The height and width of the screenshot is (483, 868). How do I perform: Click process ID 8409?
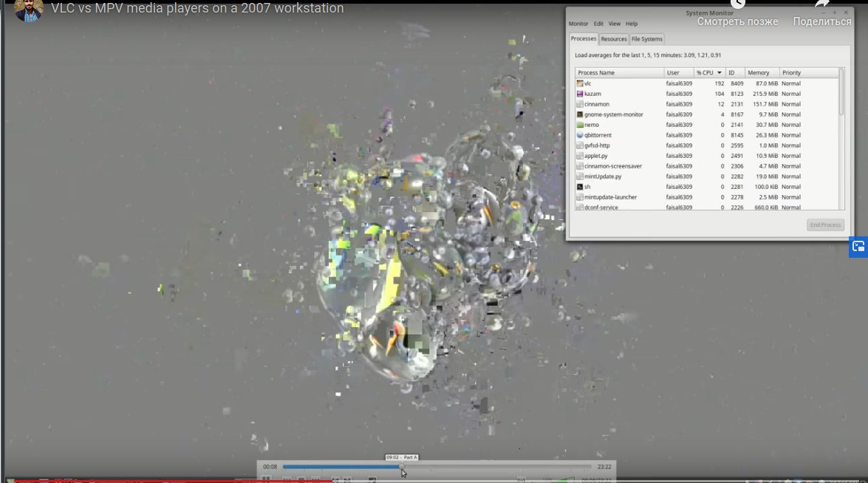coord(737,83)
